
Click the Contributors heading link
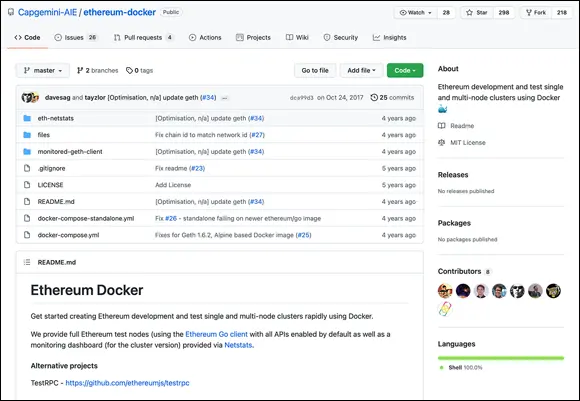click(459, 271)
